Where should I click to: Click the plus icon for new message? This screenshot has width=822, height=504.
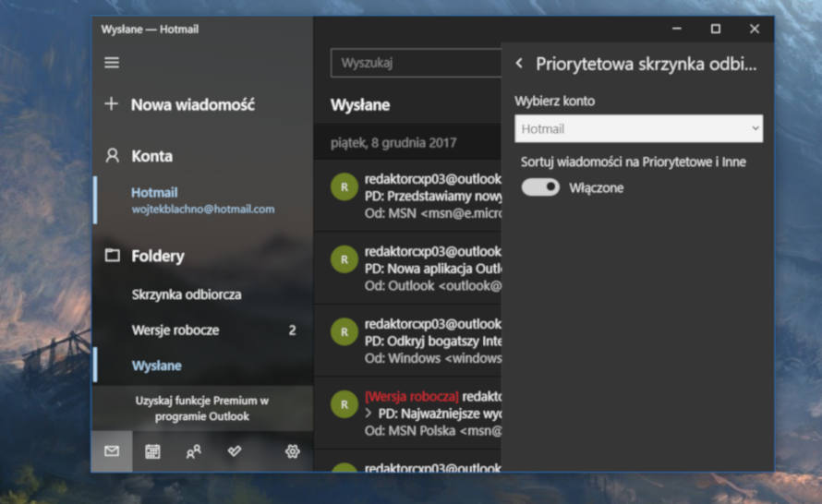[111, 103]
